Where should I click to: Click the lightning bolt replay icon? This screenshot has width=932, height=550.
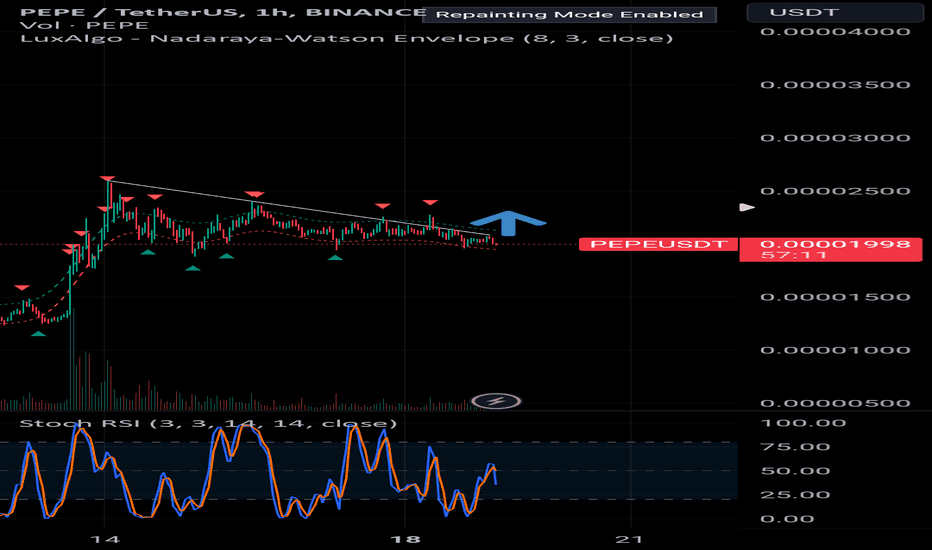(x=496, y=401)
